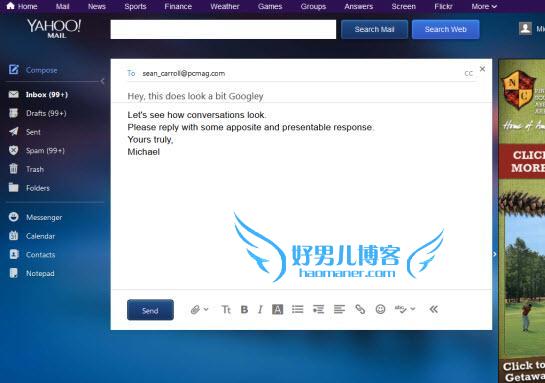Collapse the formatting toolbar with double chevron
Viewport: 545px width, 383px height.
433,309
